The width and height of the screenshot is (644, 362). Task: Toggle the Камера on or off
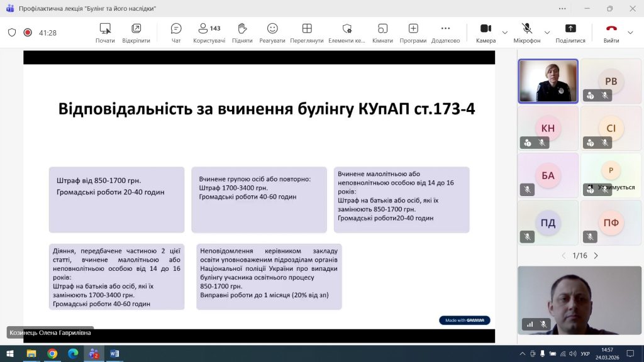(486, 33)
